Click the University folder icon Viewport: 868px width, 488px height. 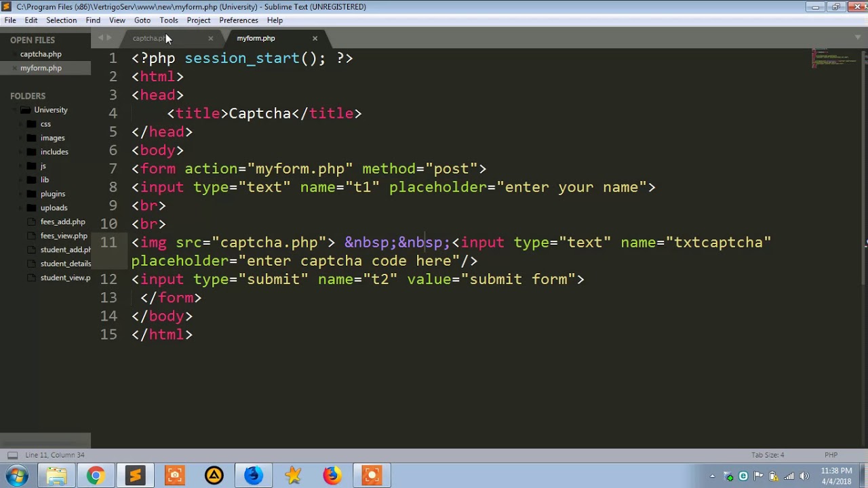point(25,110)
